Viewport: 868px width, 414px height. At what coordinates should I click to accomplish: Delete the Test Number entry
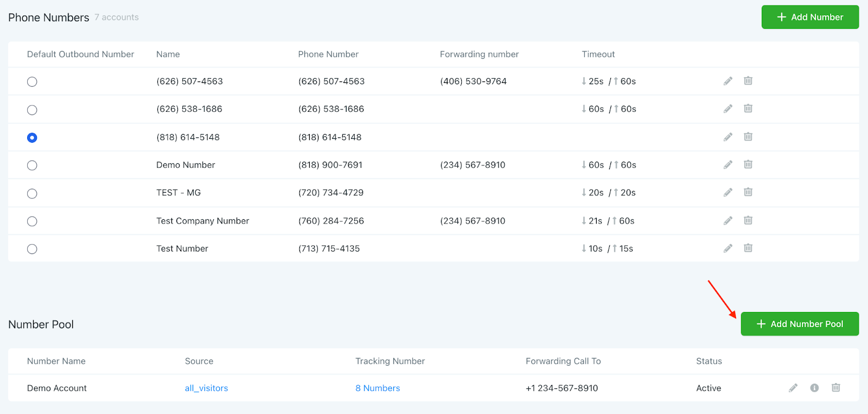pos(748,248)
